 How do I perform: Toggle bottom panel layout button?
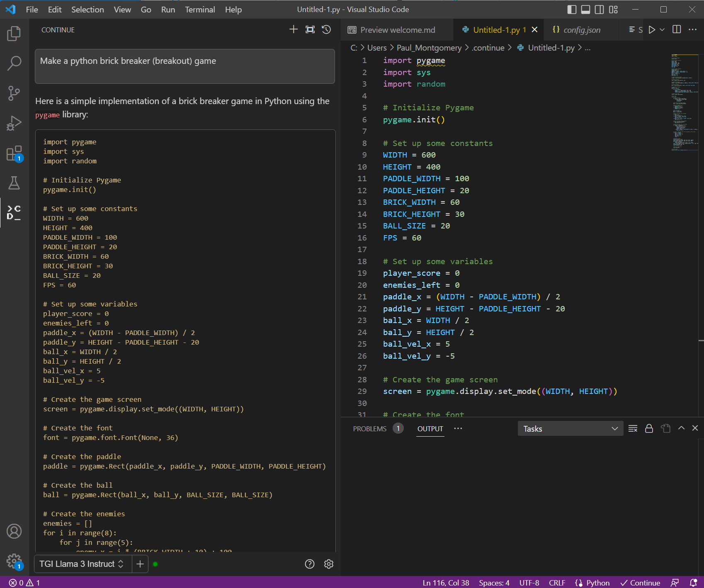(x=585, y=10)
